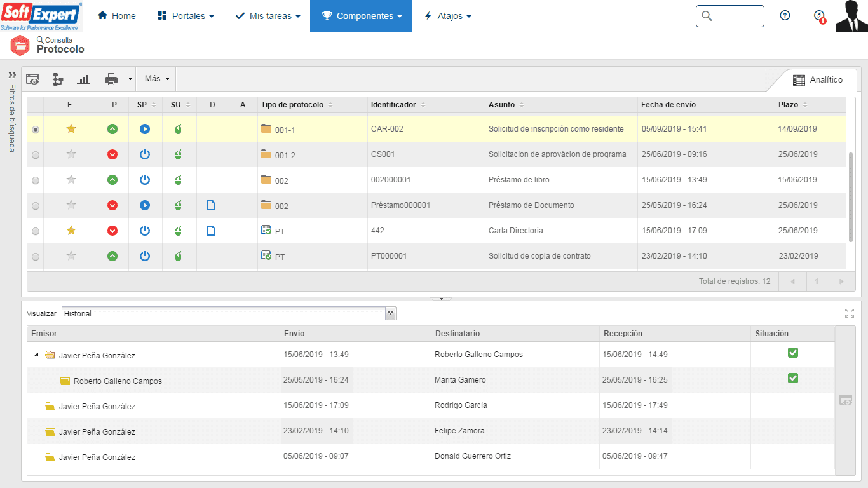Toggle the favorite star on CAR-002 row
Viewport: 868px width, 488px height.
click(x=71, y=128)
